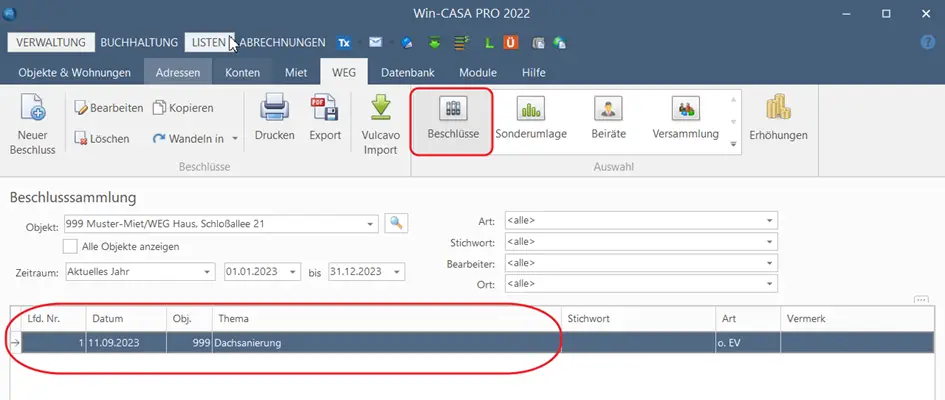This screenshot has height=400, width=945.
Task: Open the Hilfe tab
Action: (533, 72)
